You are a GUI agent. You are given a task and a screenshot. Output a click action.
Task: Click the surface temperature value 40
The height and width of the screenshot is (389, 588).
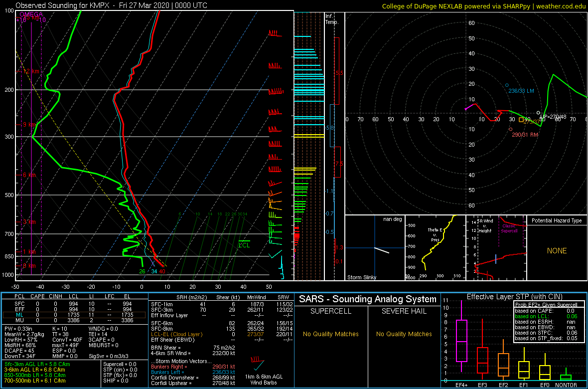click(x=162, y=271)
